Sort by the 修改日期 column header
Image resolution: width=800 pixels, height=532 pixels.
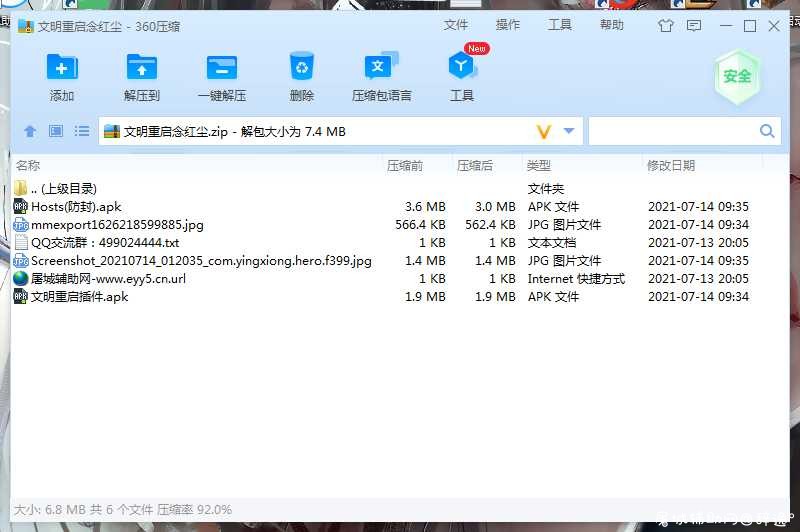click(x=671, y=165)
